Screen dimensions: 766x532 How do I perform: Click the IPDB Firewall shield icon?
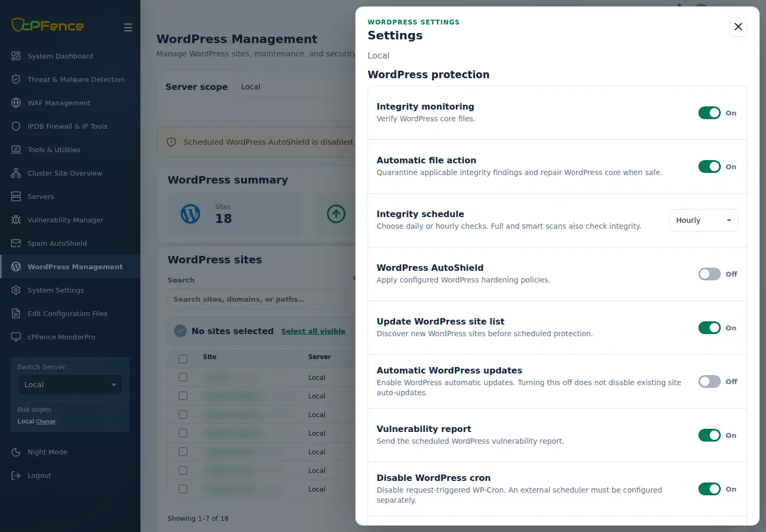(16, 126)
